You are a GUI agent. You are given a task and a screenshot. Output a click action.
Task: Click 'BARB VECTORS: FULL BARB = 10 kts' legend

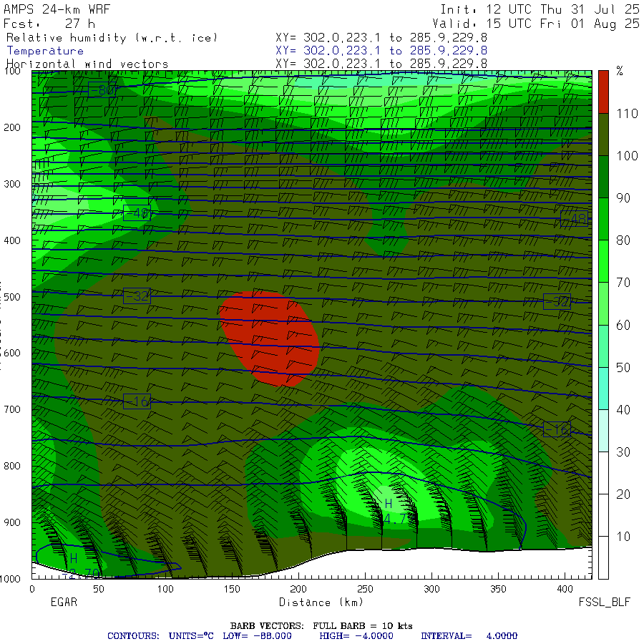[x=321, y=626]
